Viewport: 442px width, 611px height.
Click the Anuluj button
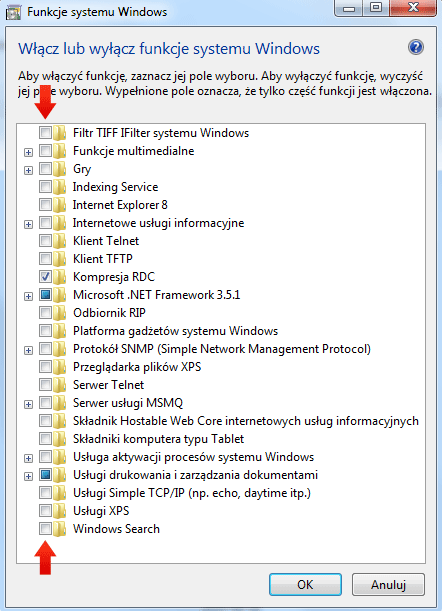[388, 585]
